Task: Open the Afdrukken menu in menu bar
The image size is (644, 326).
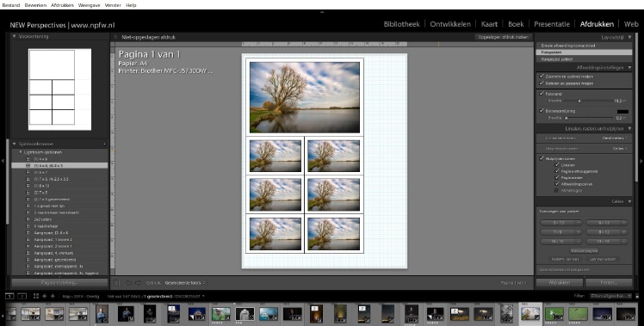Action: coord(62,5)
